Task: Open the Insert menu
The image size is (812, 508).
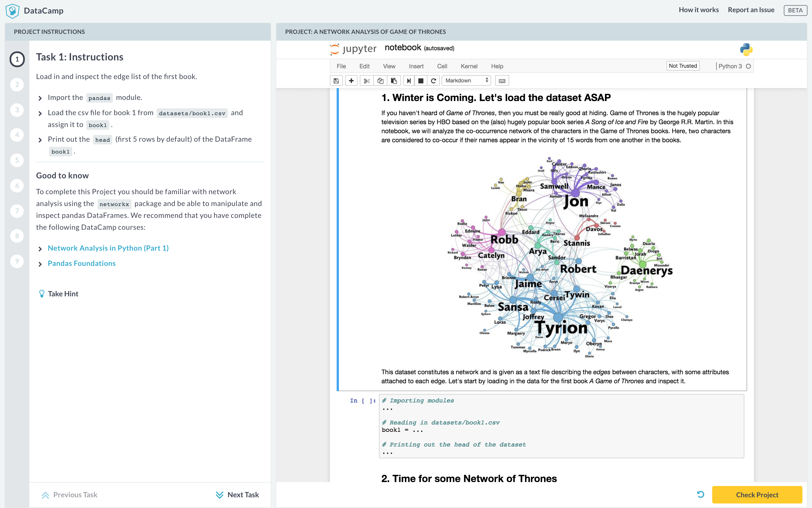Action: coord(416,66)
